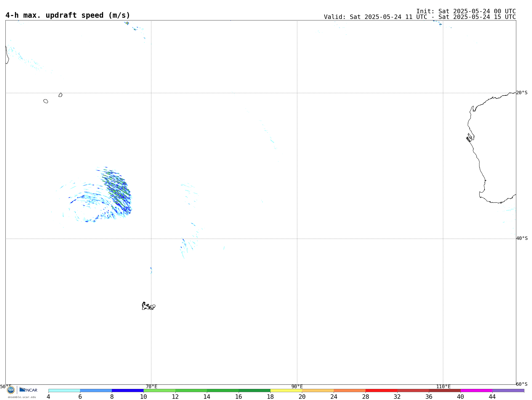Image resolution: width=532 pixels, height=400 pixels.
Task: Select the light orange 20-24 colorbar swatch
Action: tap(318, 391)
